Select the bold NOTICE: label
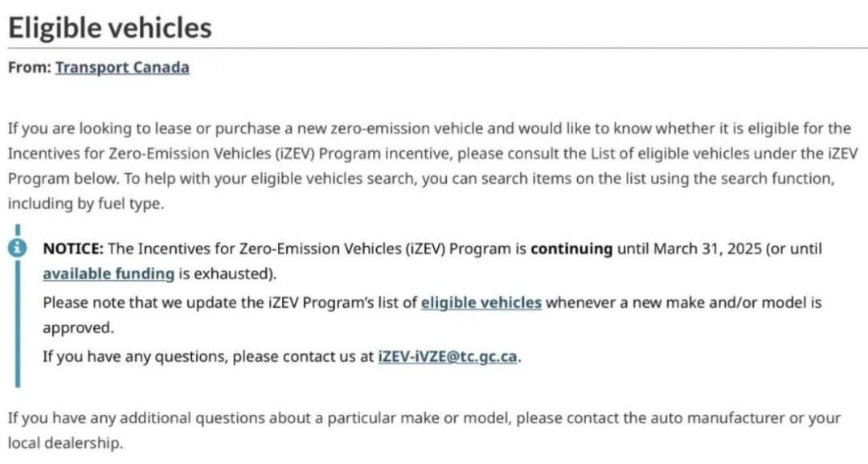Viewport: 868px width, 464px height. click(73, 248)
